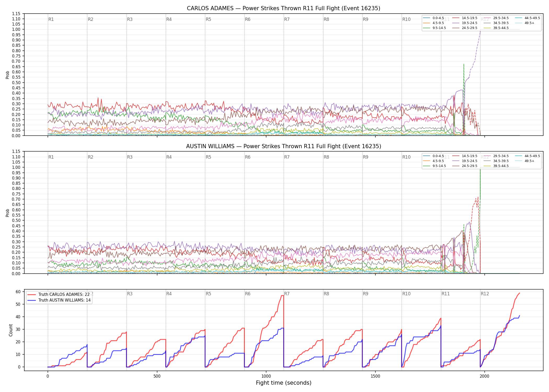Click the 'Prob' label on the Carlos Adames chart
549x392 pixels.
8,75
